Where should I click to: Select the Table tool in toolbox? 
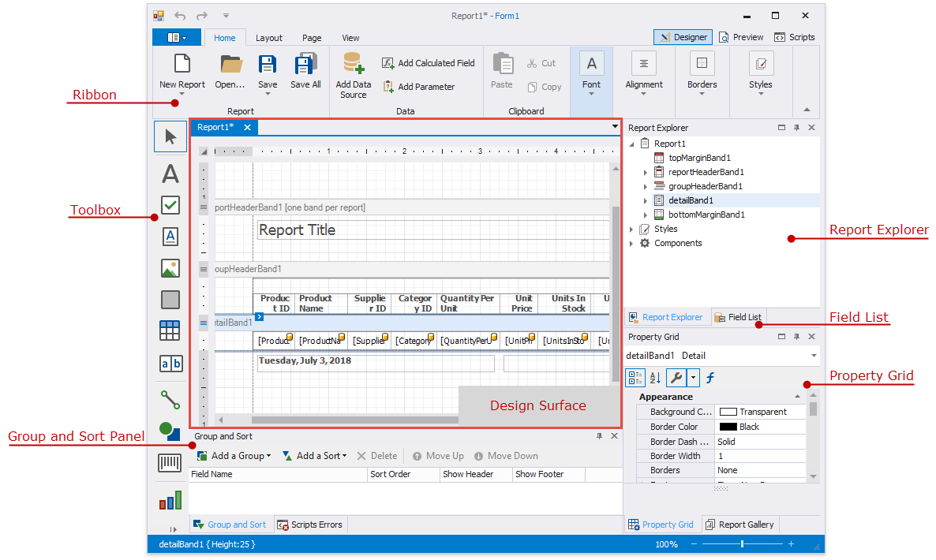(x=170, y=330)
